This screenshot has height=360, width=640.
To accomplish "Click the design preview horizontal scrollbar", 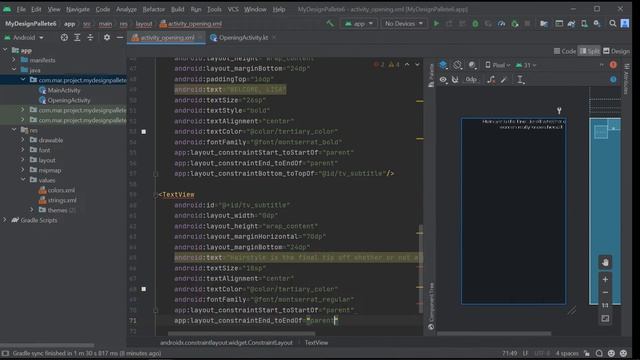I will (x=494, y=333).
